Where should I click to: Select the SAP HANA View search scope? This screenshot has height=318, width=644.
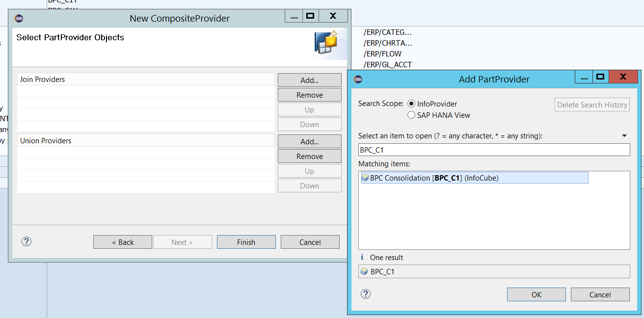coord(411,115)
